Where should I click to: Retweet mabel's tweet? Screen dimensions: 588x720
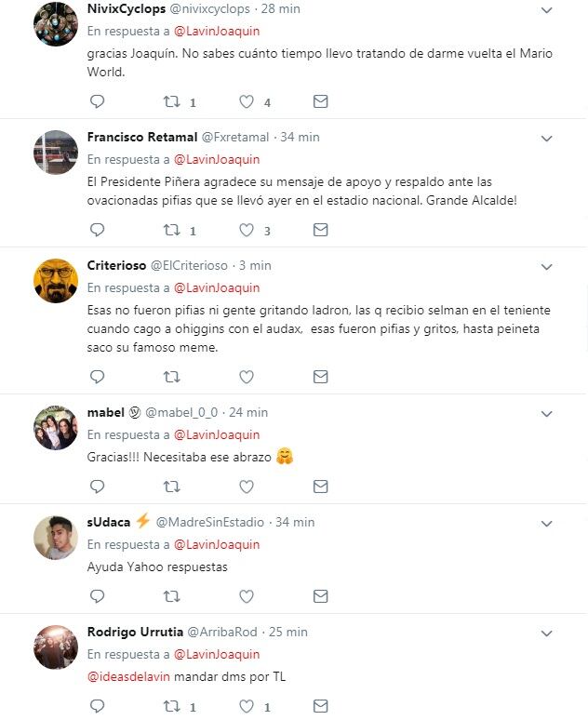tap(172, 487)
